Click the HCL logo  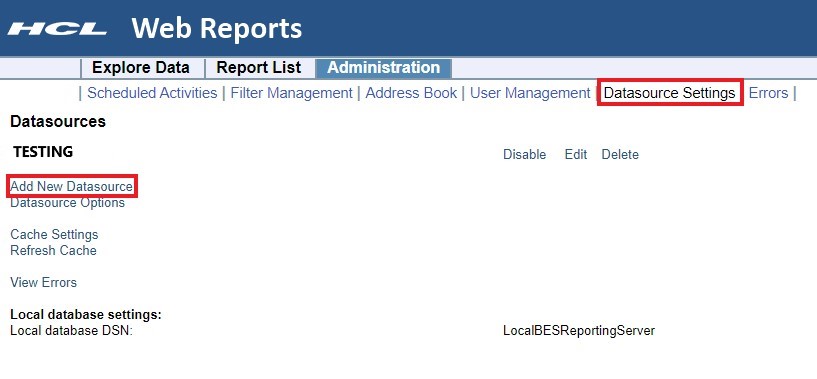click(57, 29)
